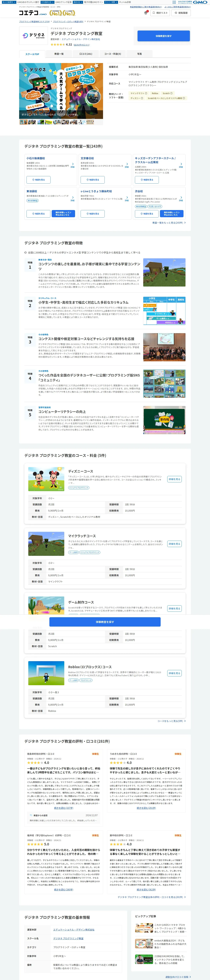Click the 著作権 classroom image beside 特徴 5
This screenshot has height=980, width=210.
coord(164,420)
